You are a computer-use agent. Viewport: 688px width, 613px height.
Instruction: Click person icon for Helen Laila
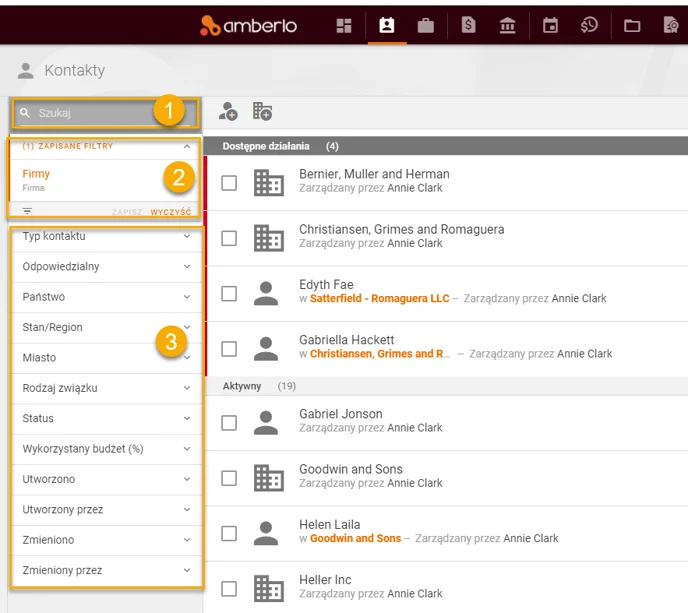pyautogui.click(x=266, y=533)
